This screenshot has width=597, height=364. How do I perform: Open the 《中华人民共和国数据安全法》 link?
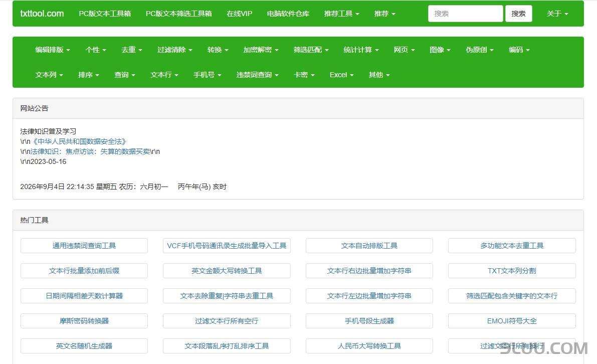click(79, 141)
